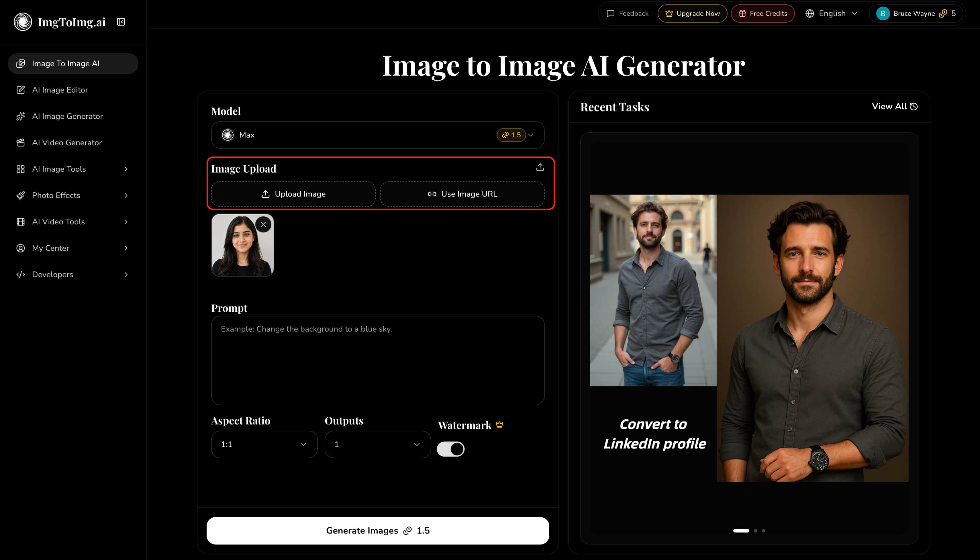The width and height of the screenshot is (980, 560).
Task: Click the Generate Images button
Action: point(378,530)
